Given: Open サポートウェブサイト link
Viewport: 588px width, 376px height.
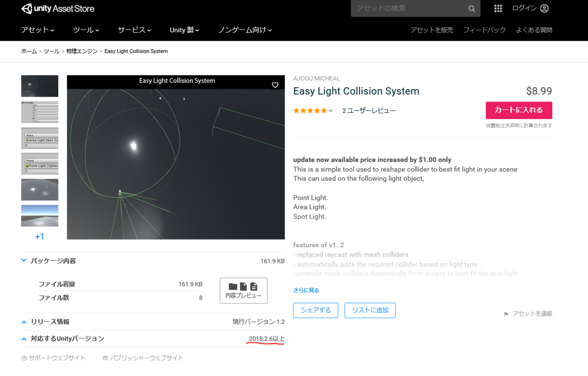Looking at the screenshot, I should coord(57,358).
